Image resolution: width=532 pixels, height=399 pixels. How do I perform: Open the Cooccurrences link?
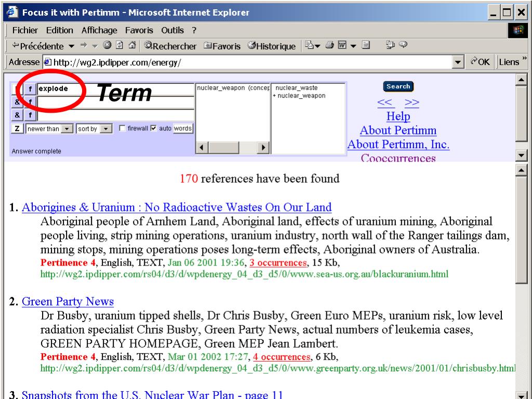[398, 158]
